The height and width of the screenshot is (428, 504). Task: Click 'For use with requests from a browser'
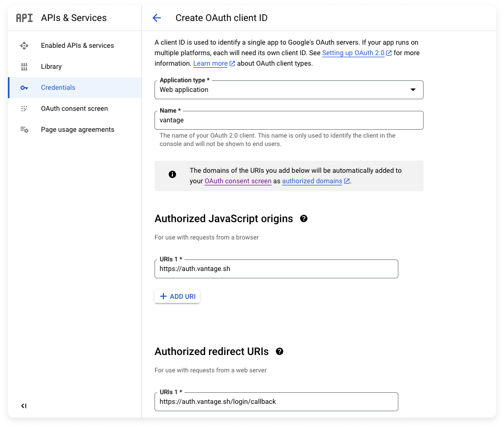(x=207, y=237)
